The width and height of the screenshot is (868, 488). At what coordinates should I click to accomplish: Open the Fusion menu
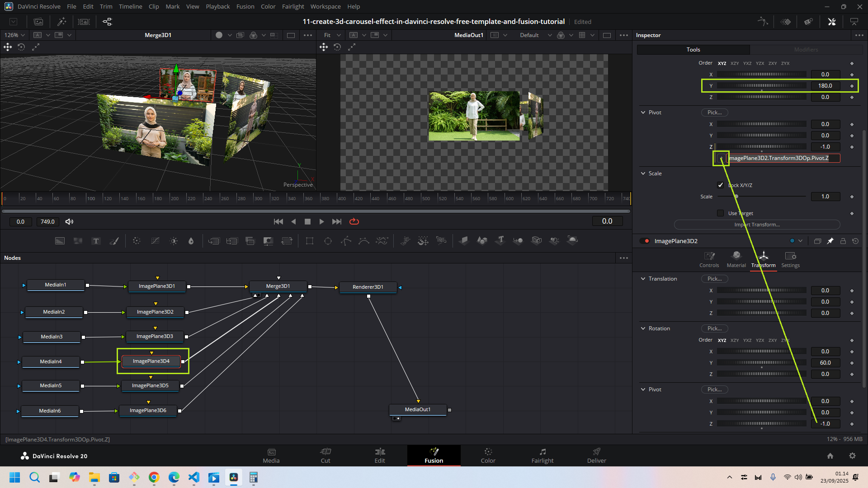pos(245,6)
